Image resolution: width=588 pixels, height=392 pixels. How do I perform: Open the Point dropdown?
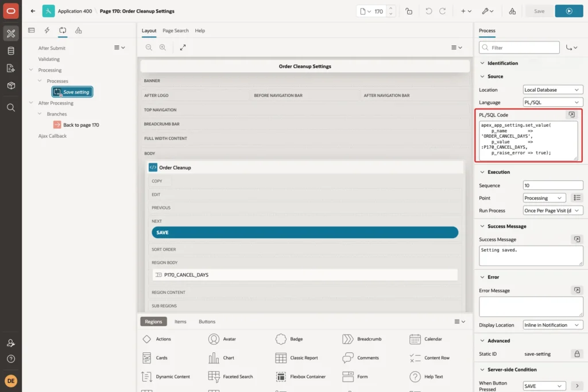(x=544, y=198)
